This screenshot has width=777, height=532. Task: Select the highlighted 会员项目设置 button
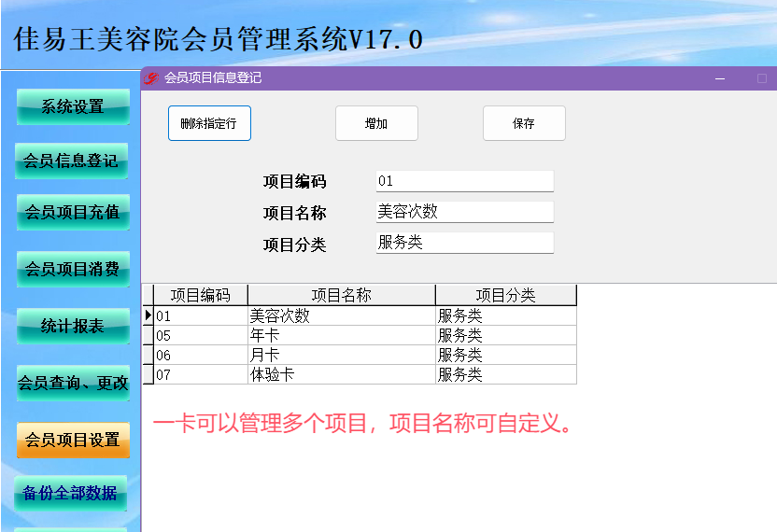tap(73, 440)
